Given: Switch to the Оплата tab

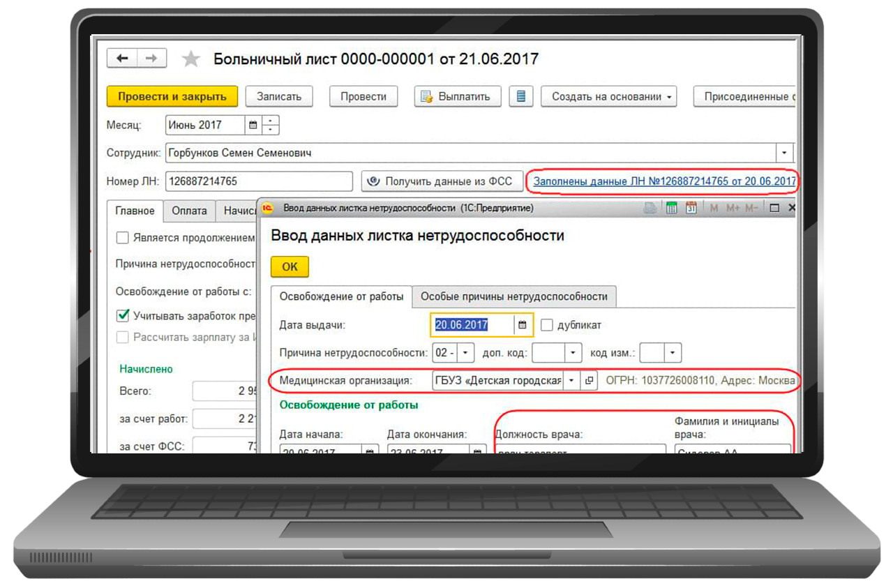Looking at the screenshot, I should pyautogui.click(x=189, y=211).
